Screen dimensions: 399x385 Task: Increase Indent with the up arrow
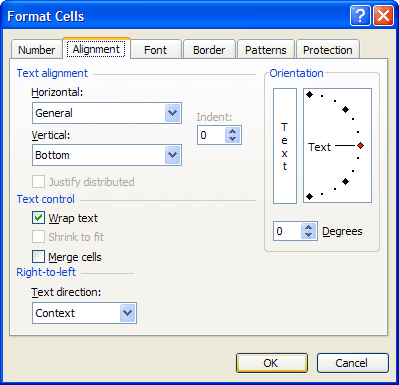232,131
